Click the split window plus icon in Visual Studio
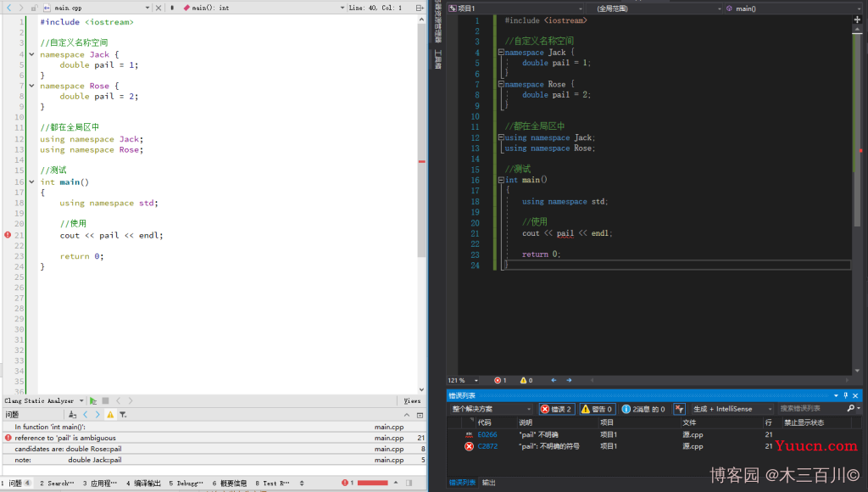The height and width of the screenshot is (492, 868). pos(858,20)
